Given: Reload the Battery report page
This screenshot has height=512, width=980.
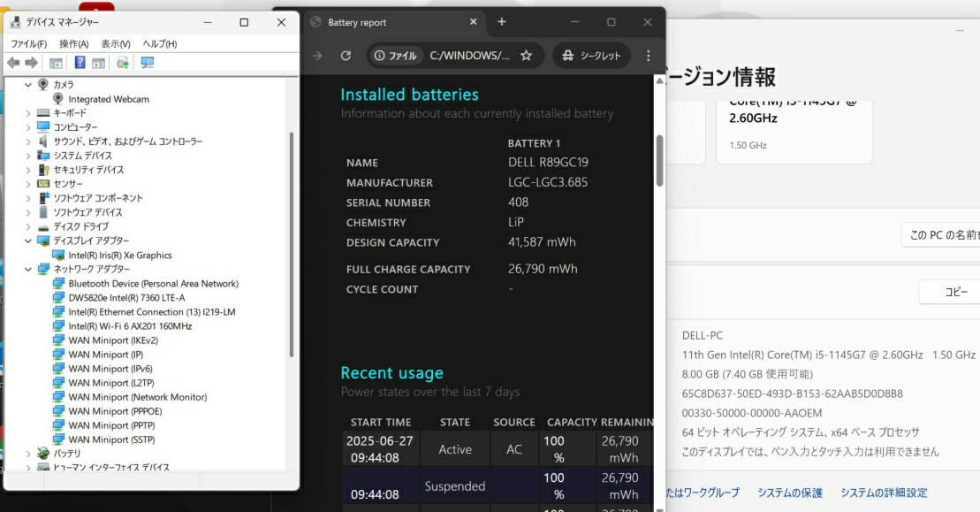Looking at the screenshot, I should point(346,56).
